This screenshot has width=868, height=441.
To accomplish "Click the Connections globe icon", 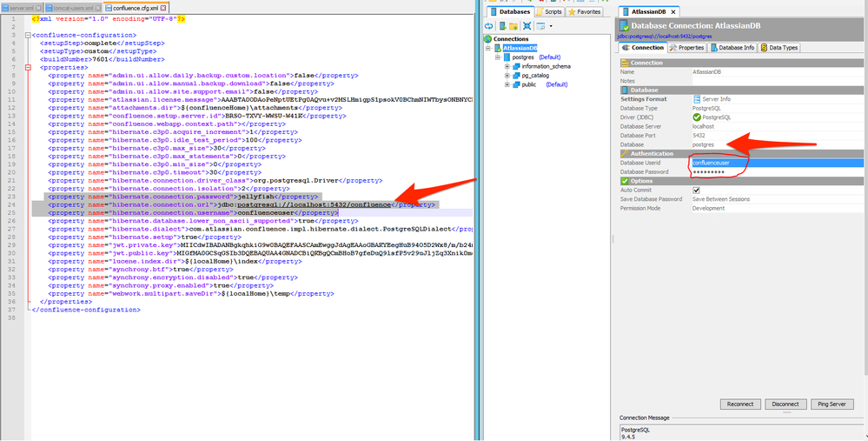I will point(487,39).
